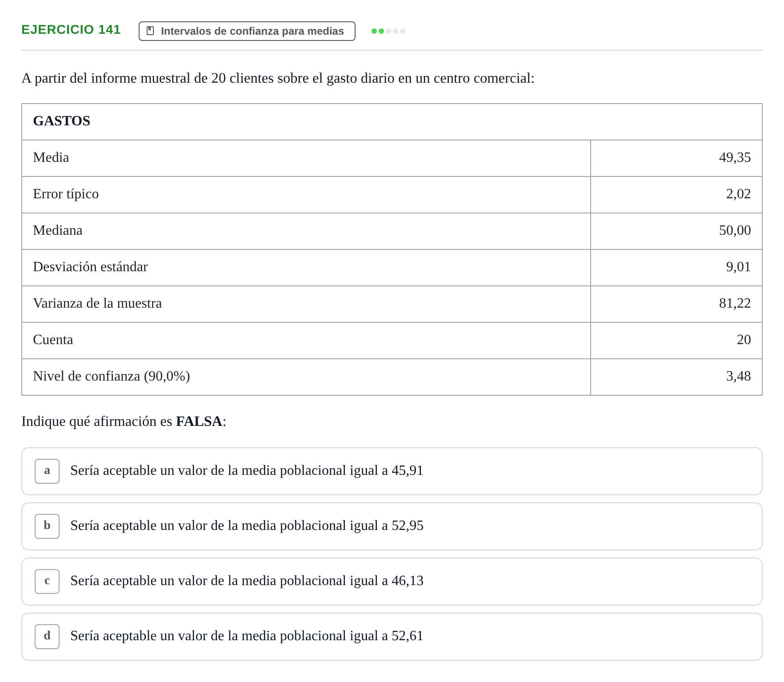784x682 pixels.
Task: Click the value 49,35
Action: coord(735,157)
